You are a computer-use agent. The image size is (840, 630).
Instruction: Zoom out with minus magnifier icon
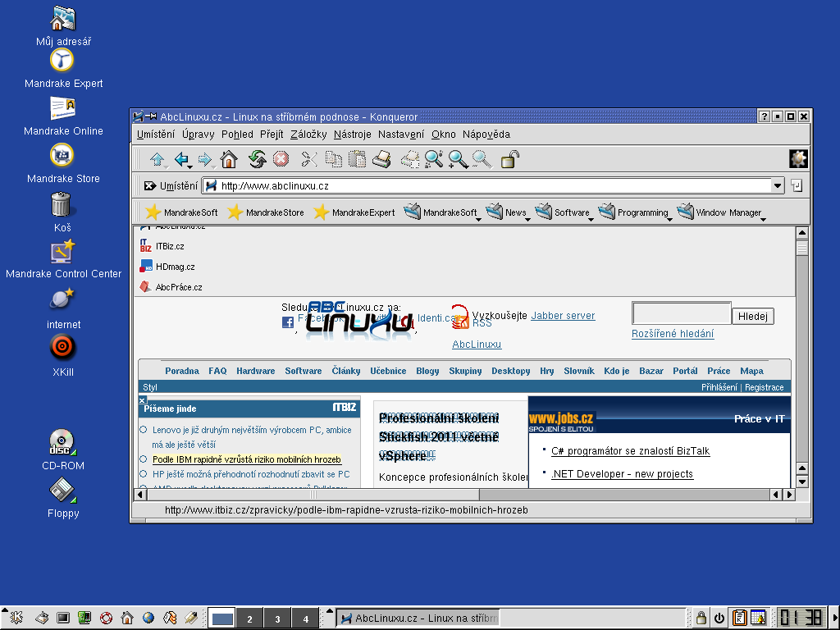pyautogui.click(x=482, y=159)
